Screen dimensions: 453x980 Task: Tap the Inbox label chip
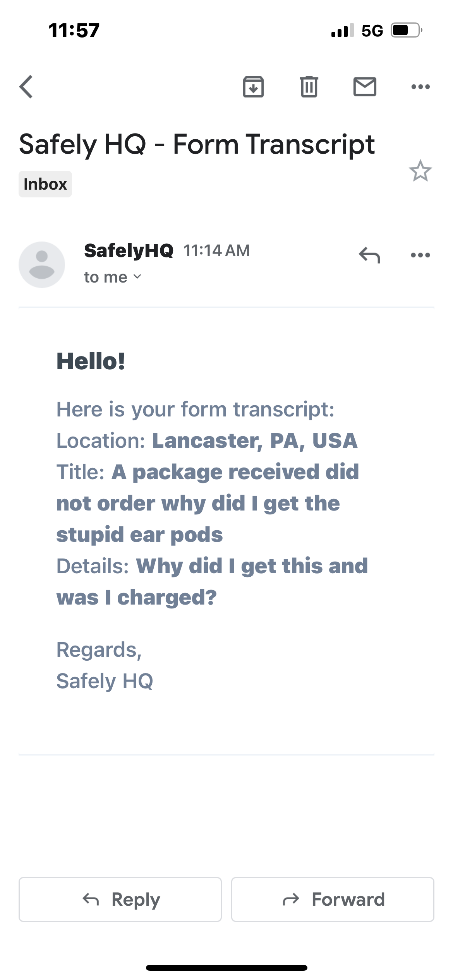click(45, 184)
